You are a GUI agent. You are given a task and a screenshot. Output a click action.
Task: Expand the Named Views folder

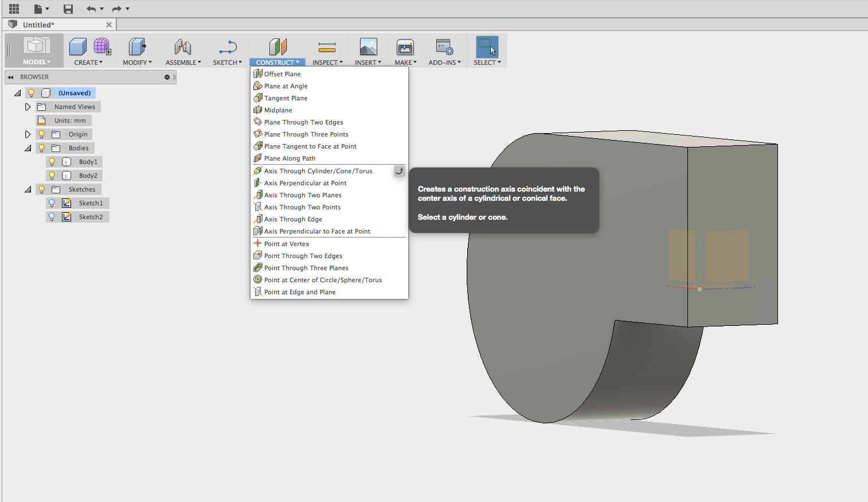pos(28,106)
